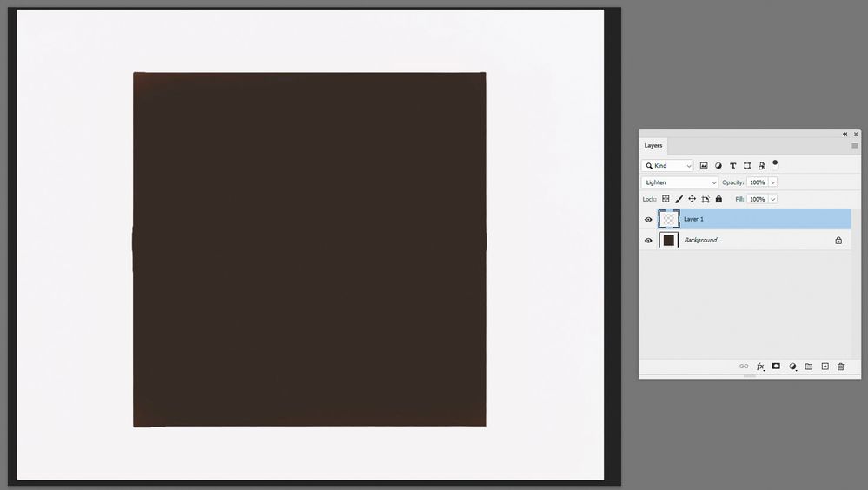The width and height of the screenshot is (868, 490).
Task: Open the Kind filter type dropdown
Action: click(x=667, y=166)
